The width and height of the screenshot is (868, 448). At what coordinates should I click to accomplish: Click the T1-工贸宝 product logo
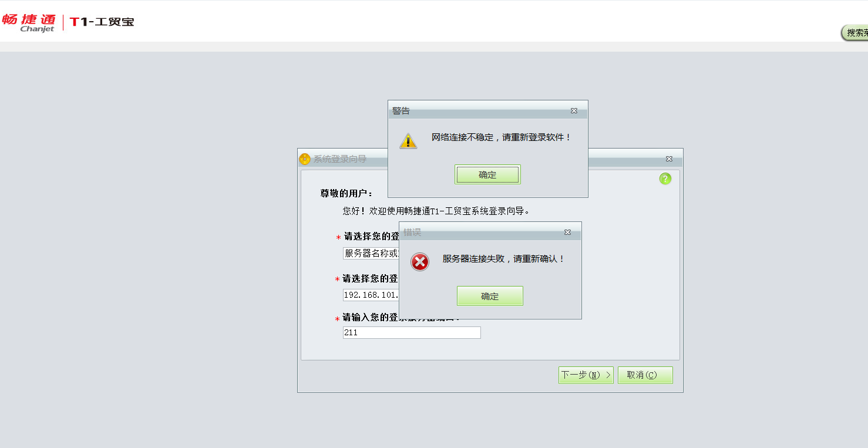click(102, 22)
